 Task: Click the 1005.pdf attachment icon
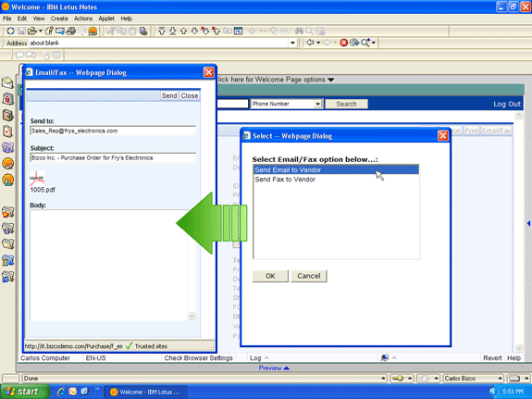[37, 179]
